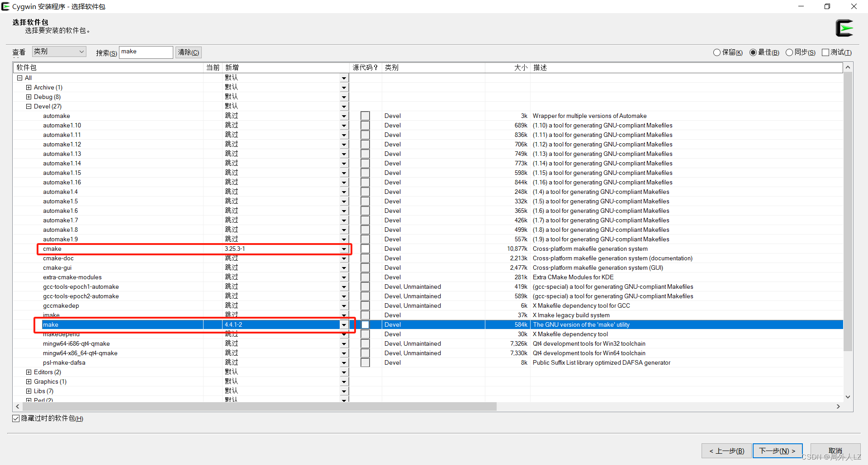Click the 新增 column header

coord(286,68)
